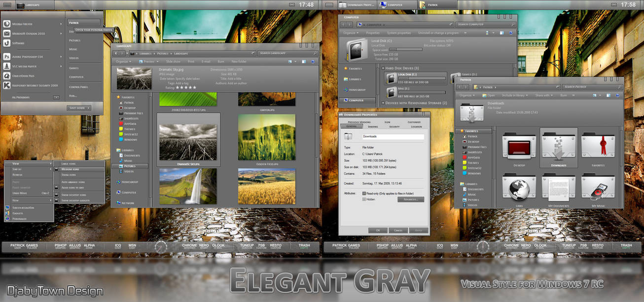Select the My Documents folder icon
This screenshot has width=644, height=302.
pos(559,187)
